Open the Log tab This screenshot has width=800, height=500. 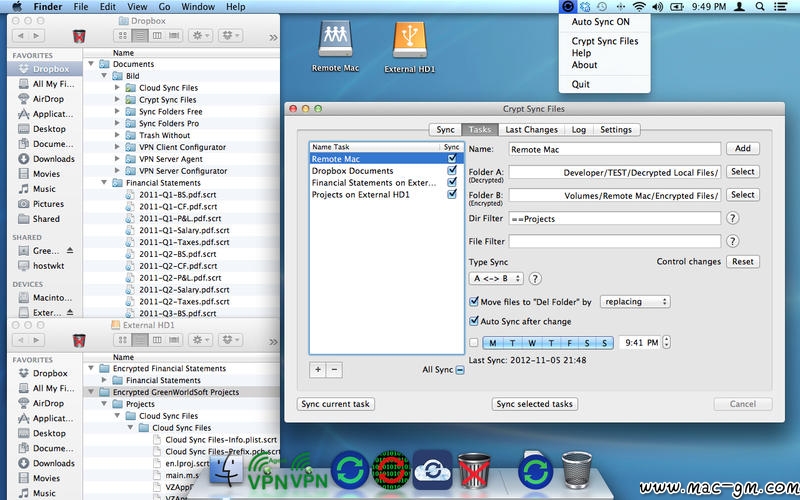tap(579, 130)
